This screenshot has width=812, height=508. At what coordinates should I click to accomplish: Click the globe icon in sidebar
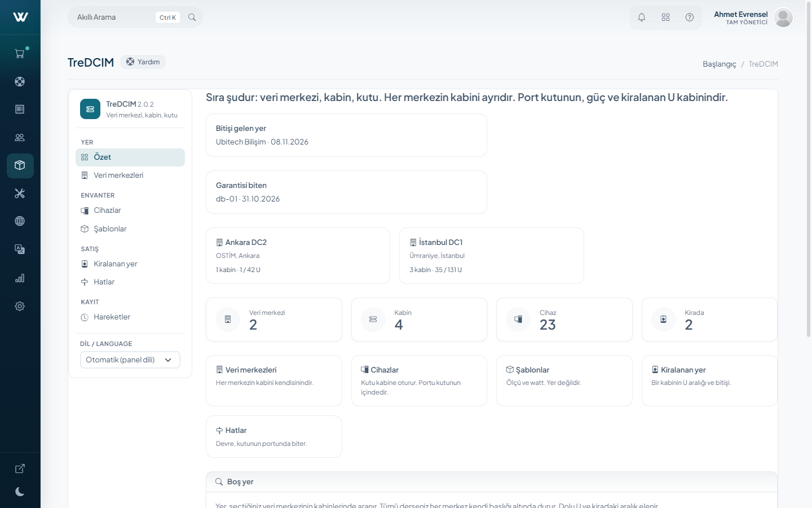coord(20,221)
